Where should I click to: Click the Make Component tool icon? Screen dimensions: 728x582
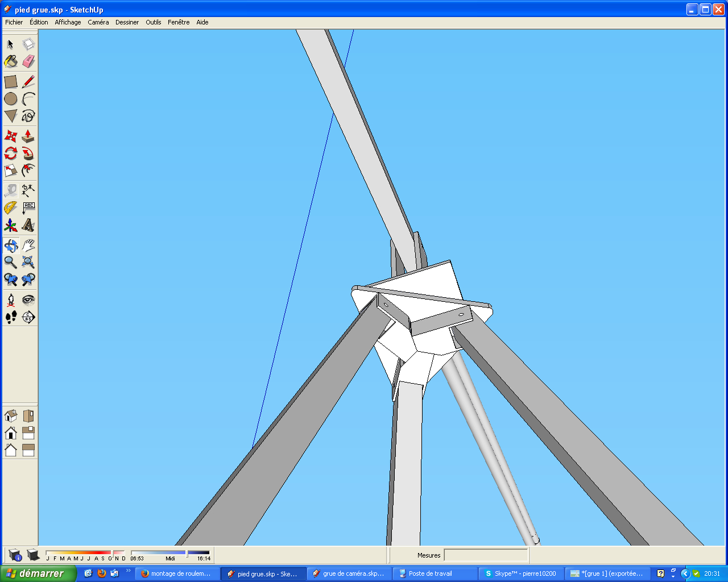[x=28, y=44]
